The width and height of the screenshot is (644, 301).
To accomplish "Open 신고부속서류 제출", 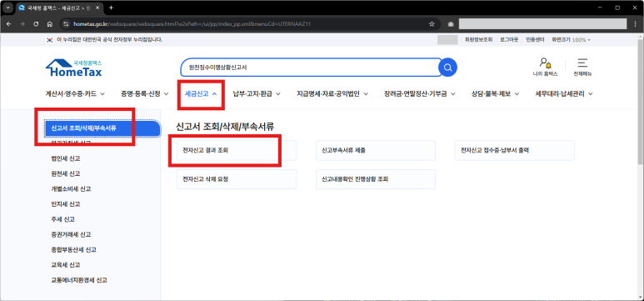I will click(x=376, y=150).
